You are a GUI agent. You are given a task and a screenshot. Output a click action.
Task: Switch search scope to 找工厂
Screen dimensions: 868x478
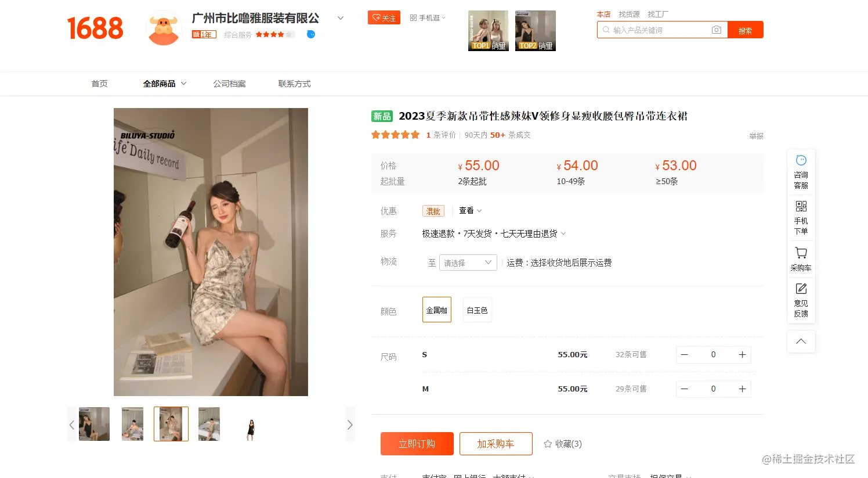[658, 14]
